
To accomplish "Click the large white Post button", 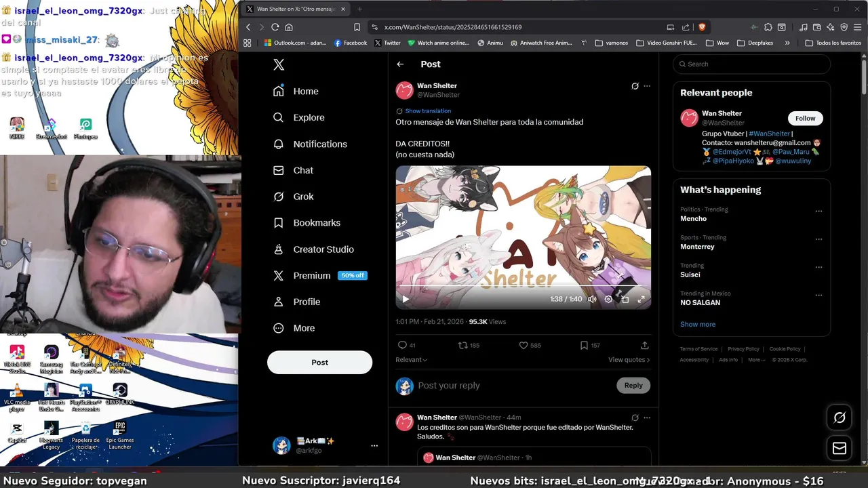I will [319, 363].
